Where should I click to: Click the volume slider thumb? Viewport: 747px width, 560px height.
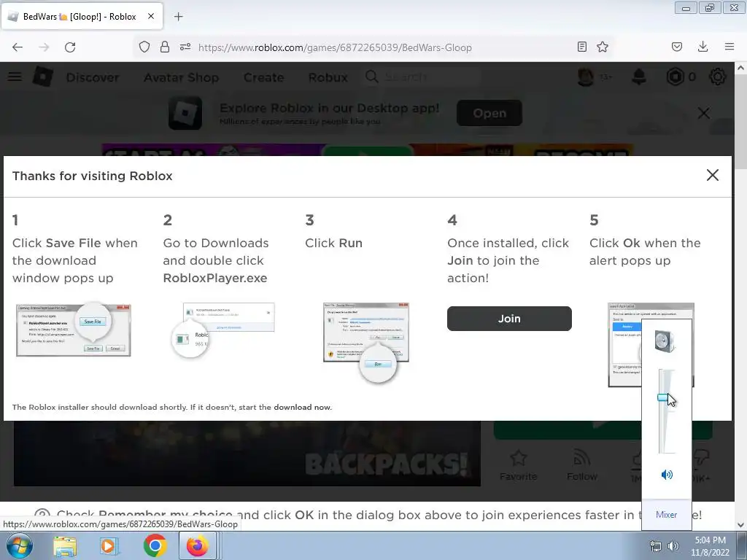coord(663,397)
